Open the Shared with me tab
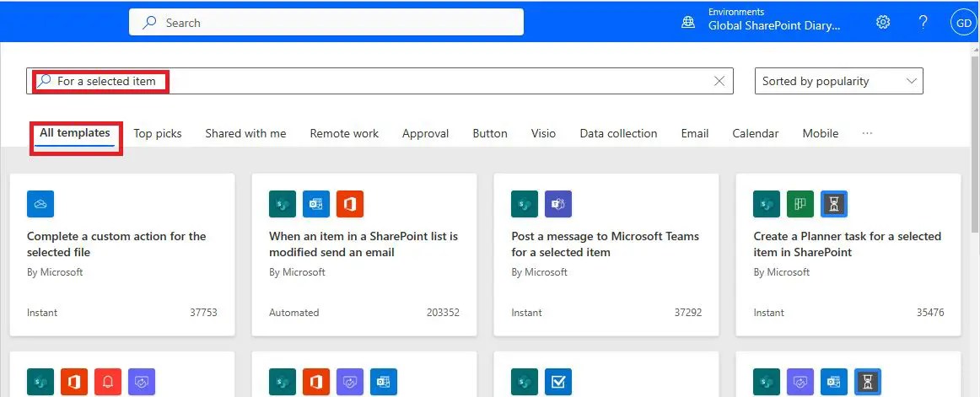980x397 pixels. (245, 133)
